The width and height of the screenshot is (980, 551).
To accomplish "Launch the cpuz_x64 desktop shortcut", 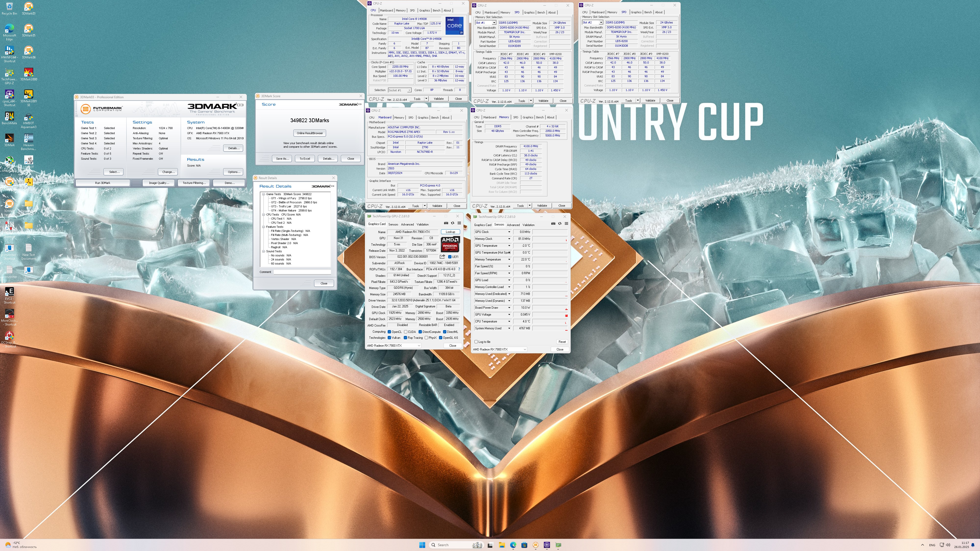I will (9, 98).
